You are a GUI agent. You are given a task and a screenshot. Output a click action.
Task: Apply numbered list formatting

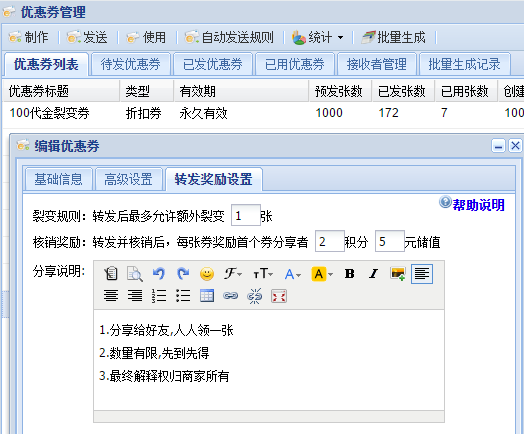159,296
